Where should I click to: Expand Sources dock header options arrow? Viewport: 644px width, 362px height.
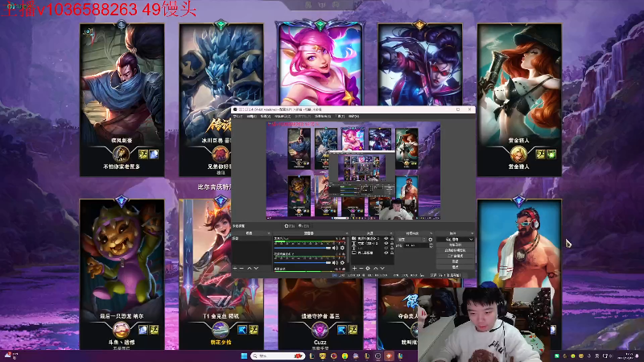click(x=391, y=233)
